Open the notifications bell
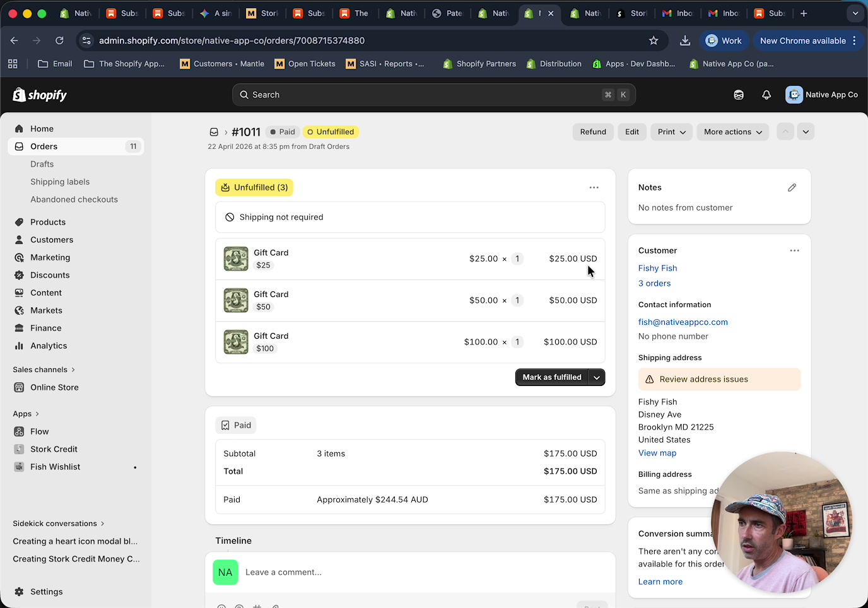 click(766, 95)
